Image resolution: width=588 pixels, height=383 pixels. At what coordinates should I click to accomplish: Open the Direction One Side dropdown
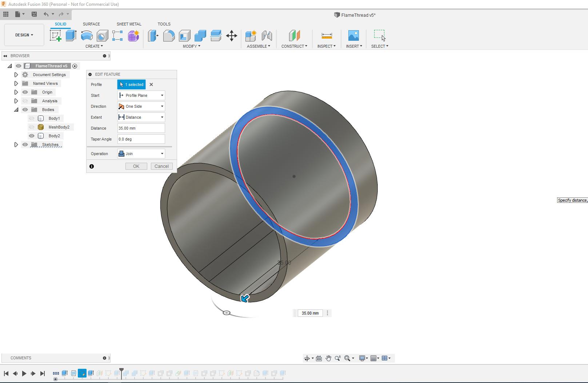pos(141,106)
